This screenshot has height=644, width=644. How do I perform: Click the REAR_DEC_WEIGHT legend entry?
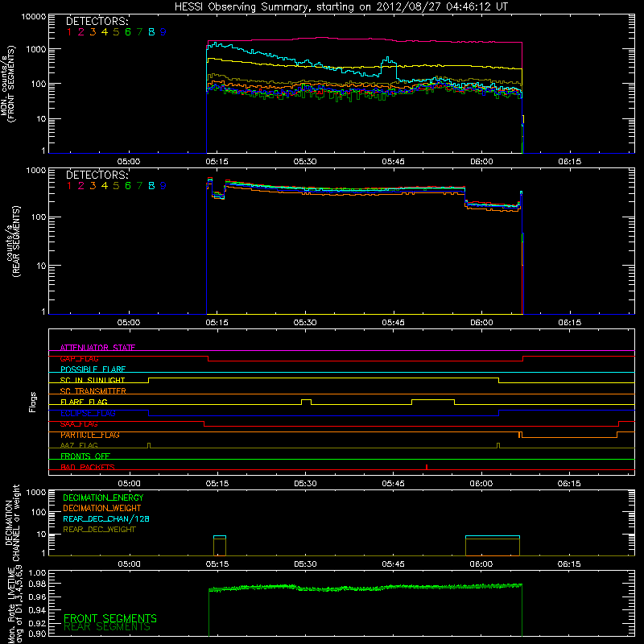tap(99, 530)
